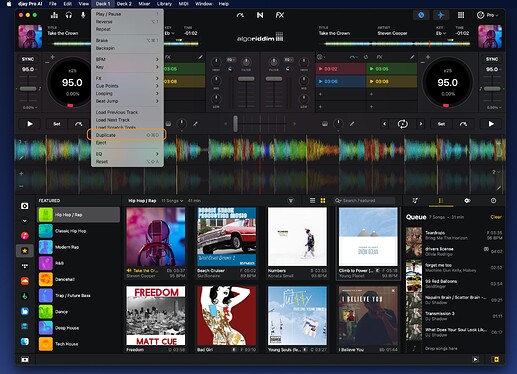Click Deck 1 Set cue button
517x374 pixels.
coord(57,124)
